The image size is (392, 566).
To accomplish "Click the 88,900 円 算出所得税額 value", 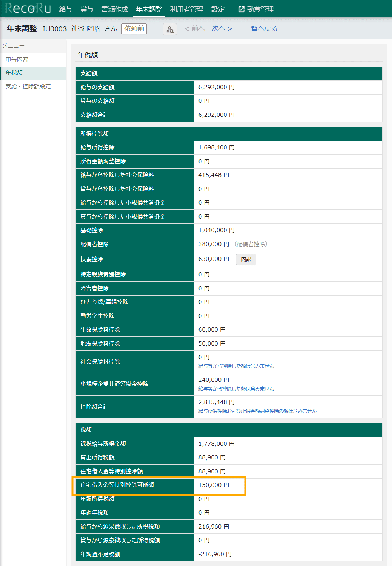I will (x=212, y=457).
